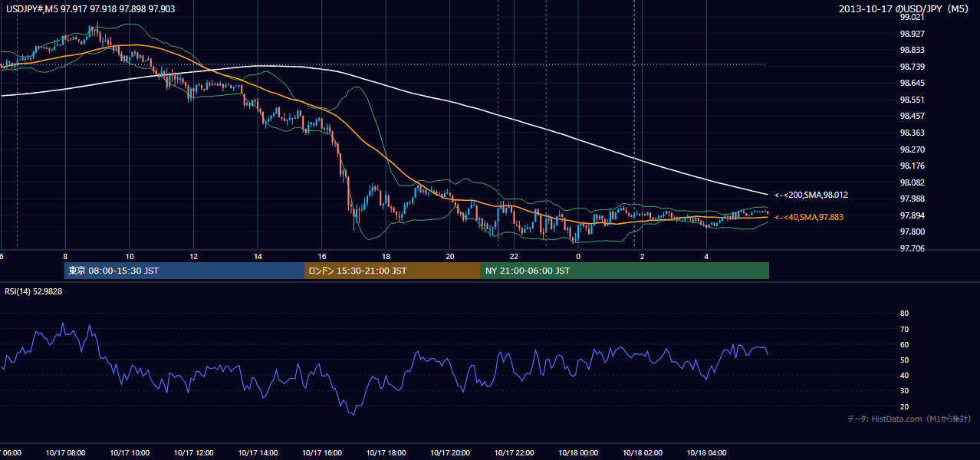
Task: Click the 10/17 16:00 time axis label
Action: 322,453
